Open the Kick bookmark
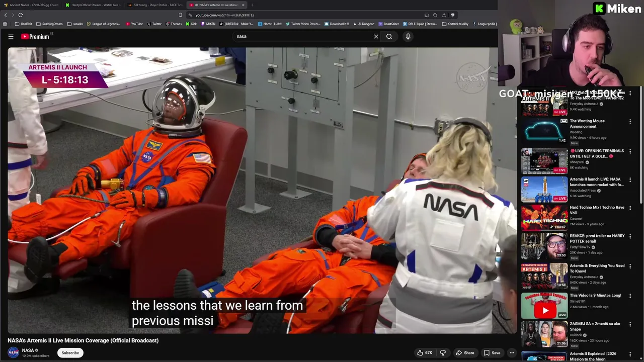The width and height of the screenshot is (644, 362). 191,24
